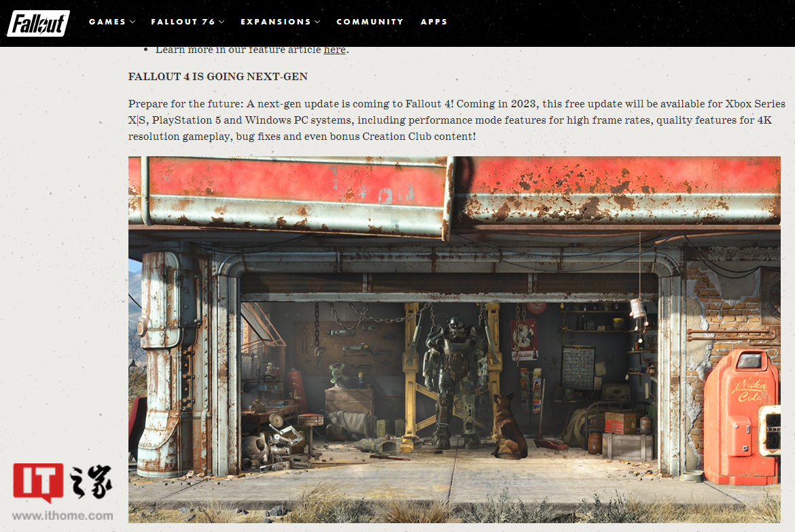Click the next-gen update paragraph text
The width and height of the screenshot is (795, 532).
457,120
